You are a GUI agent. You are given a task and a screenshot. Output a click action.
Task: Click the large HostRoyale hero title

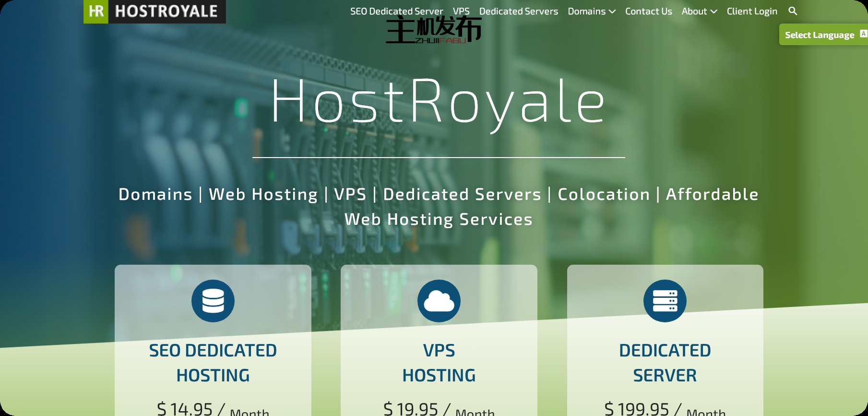pos(438,102)
